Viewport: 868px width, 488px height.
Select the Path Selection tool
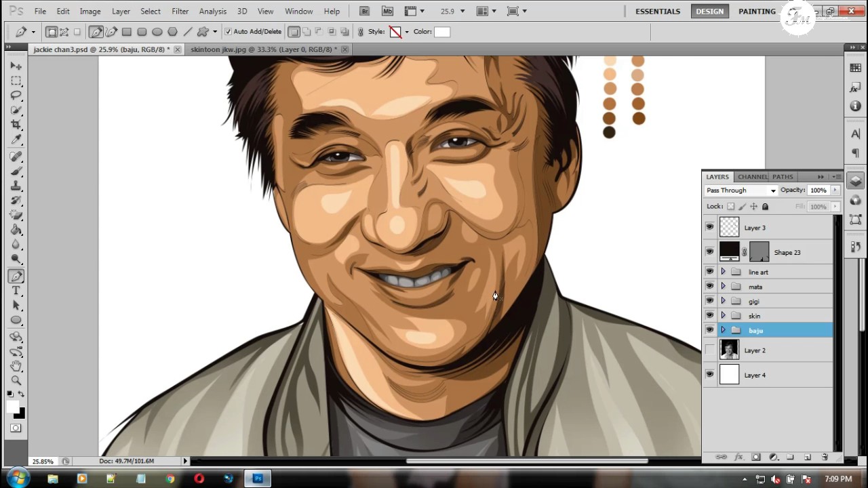click(x=16, y=306)
